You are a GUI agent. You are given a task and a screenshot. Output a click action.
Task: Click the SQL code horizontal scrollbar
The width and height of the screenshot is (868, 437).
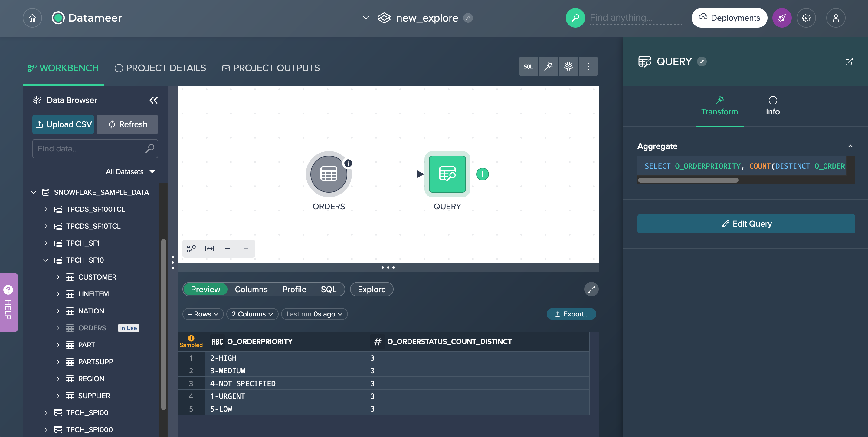(688, 180)
